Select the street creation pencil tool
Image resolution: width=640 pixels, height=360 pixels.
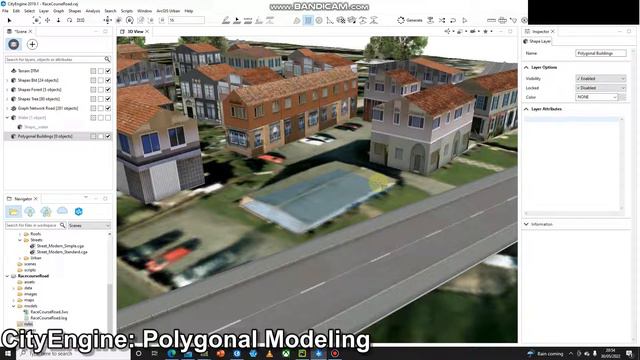coord(226,20)
